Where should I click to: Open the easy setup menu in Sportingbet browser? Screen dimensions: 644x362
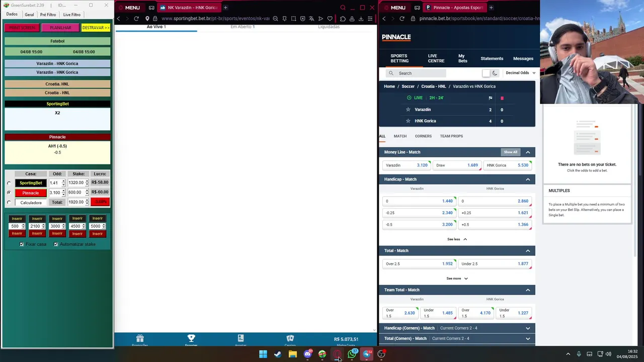click(x=370, y=19)
